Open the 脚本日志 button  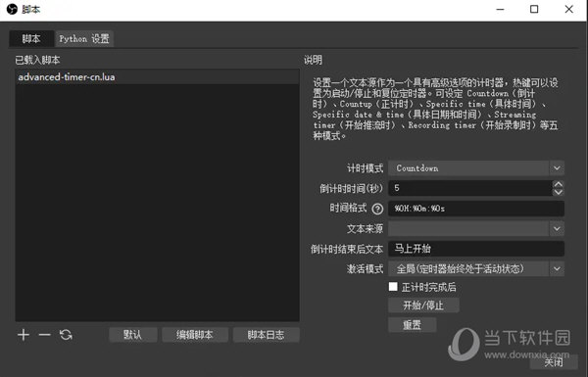click(x=266, y=335)
